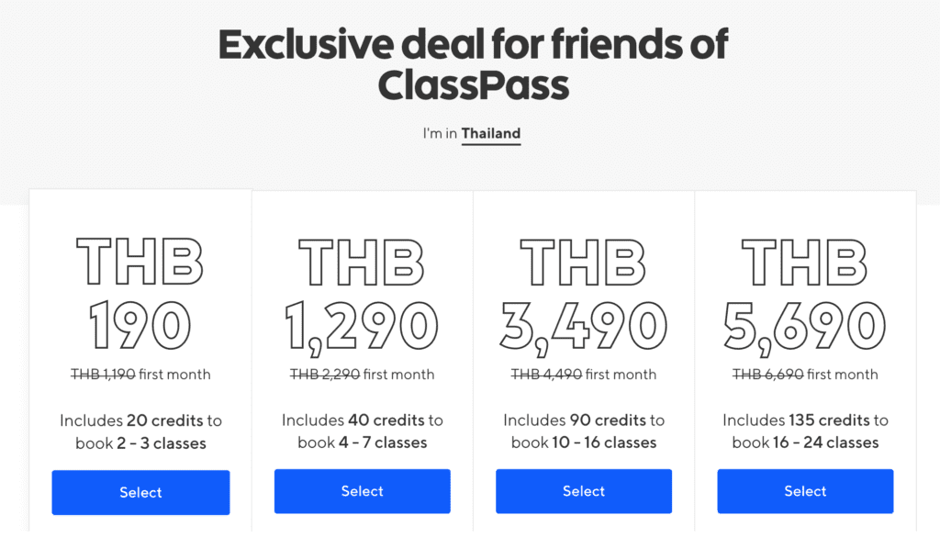Click the crossed-out THB 6,690 price
Image resolution: width=940 pixels, height=560 pixels.
click(767, 374)
